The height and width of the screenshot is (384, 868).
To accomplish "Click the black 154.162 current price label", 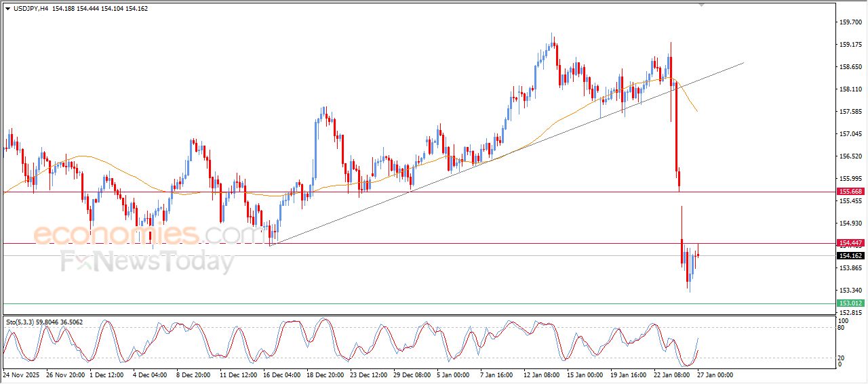I will pyautogui.click(x=850, y=255).
